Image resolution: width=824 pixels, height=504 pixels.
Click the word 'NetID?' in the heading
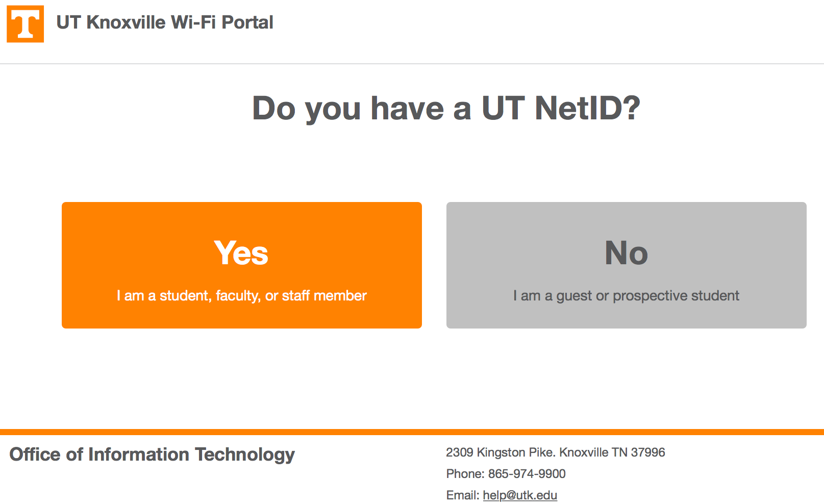click(587, 108)
